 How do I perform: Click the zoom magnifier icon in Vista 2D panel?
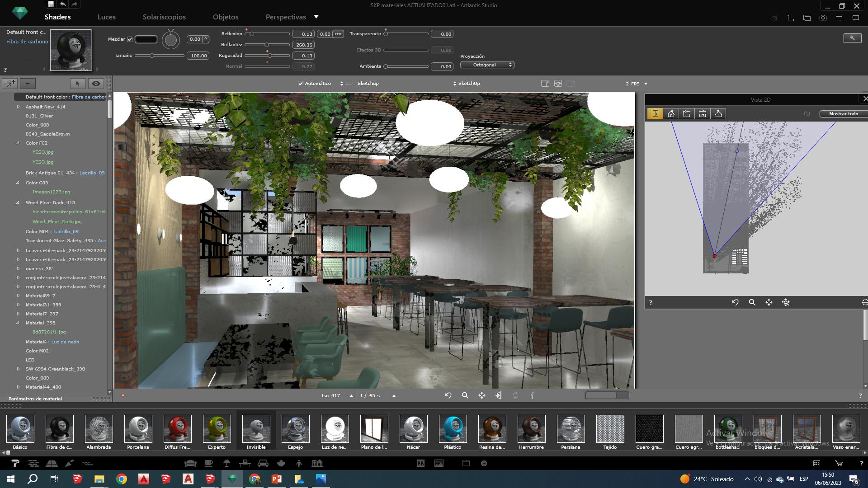coord(752,302)
